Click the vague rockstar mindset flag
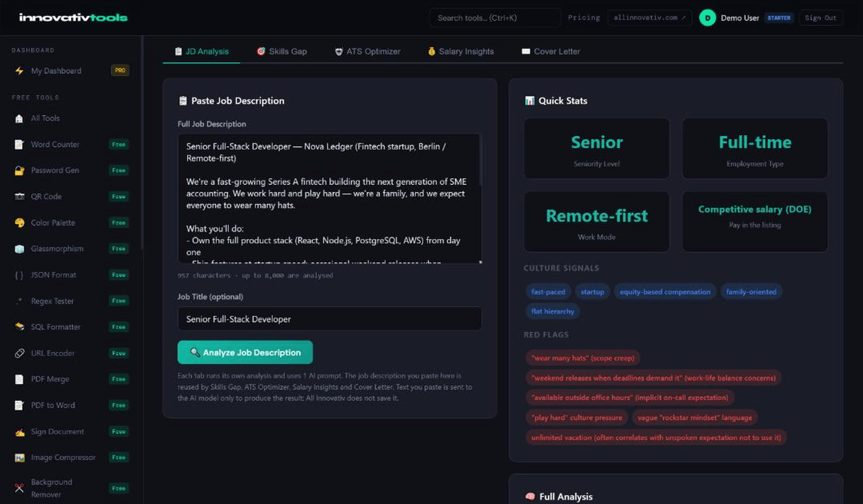 695,417
